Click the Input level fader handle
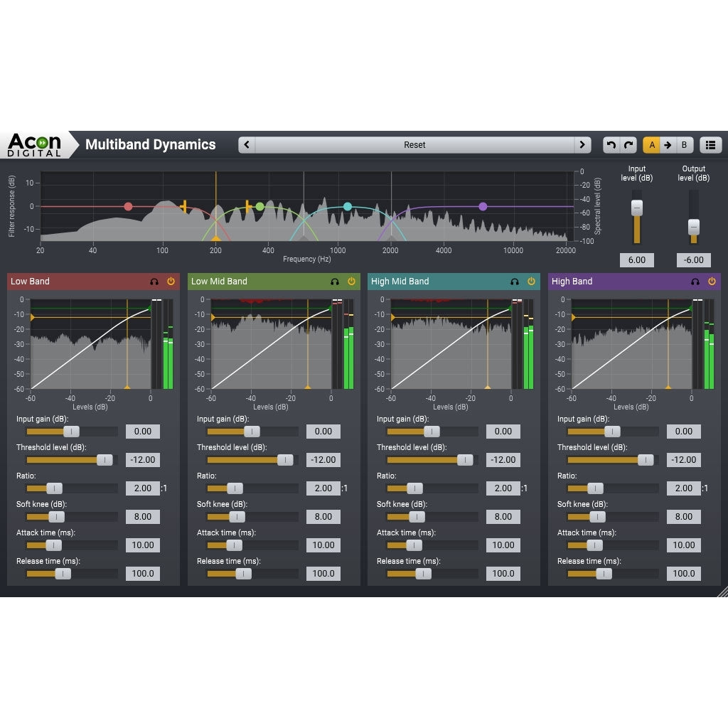The image size is (728, 728). (x=637, y=208)
